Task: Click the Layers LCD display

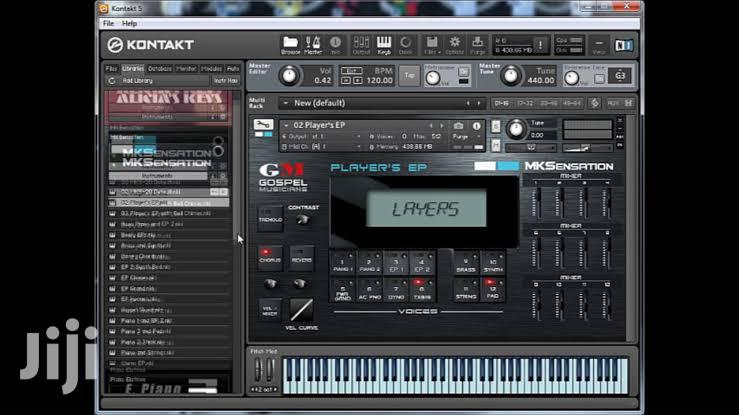Action: pos(426,209)
